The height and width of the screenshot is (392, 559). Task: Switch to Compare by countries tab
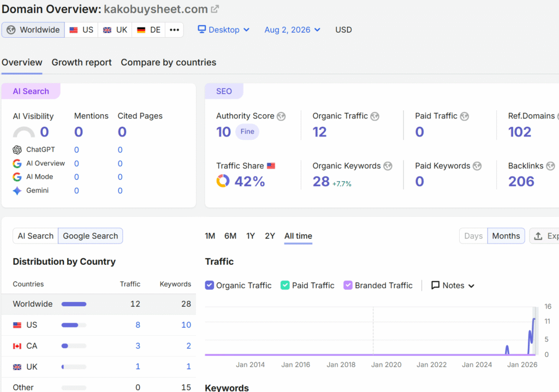point(168,62)
